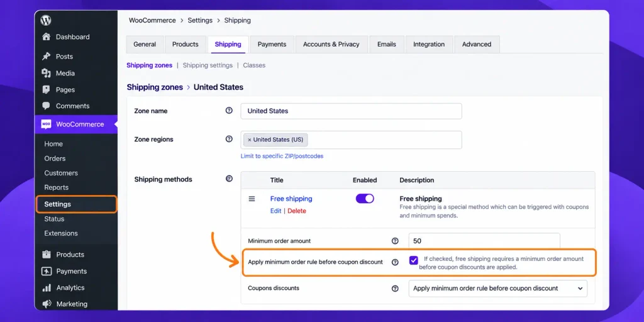Open the Classes sub-tab
The width and height of the screenshot is (644, 322).
(x=254, y=65)
